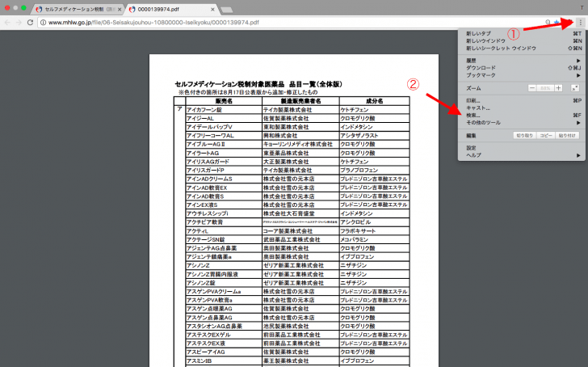Click the アイフリーコーワAL cell
This screenshot has height=367, width=588.
(x=224, y=136)
